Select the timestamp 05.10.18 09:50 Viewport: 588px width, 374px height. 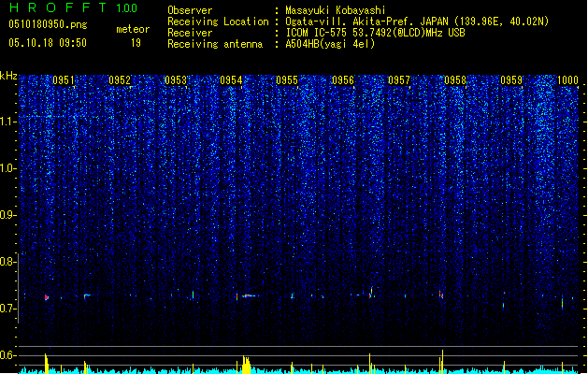48,43
